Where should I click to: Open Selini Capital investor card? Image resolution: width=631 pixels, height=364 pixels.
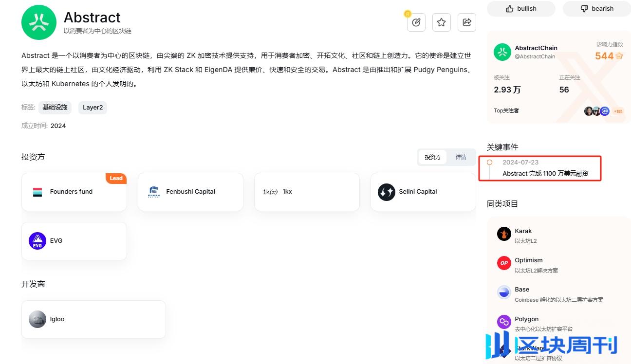point(423,192)
